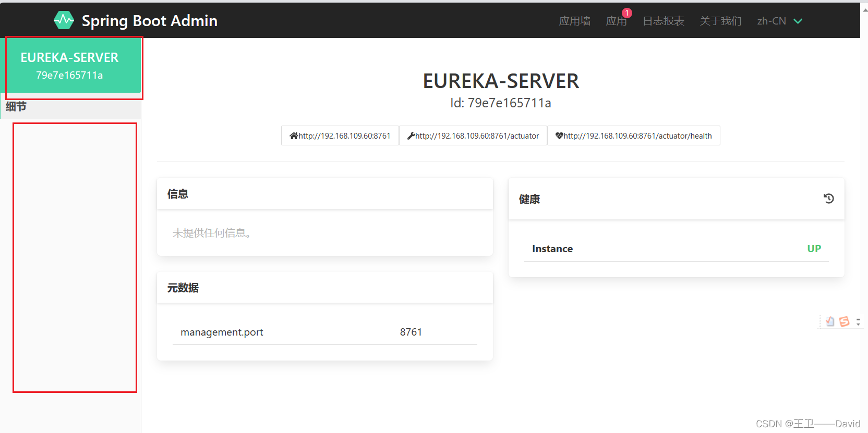Viewport: 868px width, 433px height.
Task: Click the 8761 metadata value
Action: click(x=411, y=332)
